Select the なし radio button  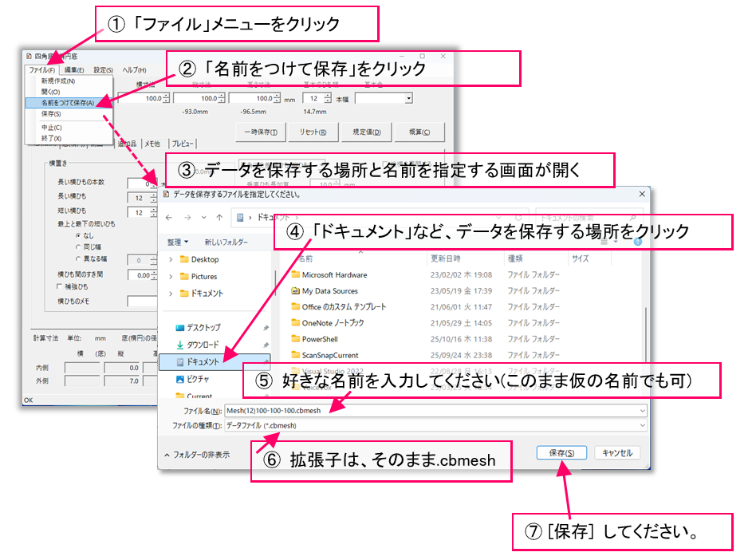coord(78,236)
